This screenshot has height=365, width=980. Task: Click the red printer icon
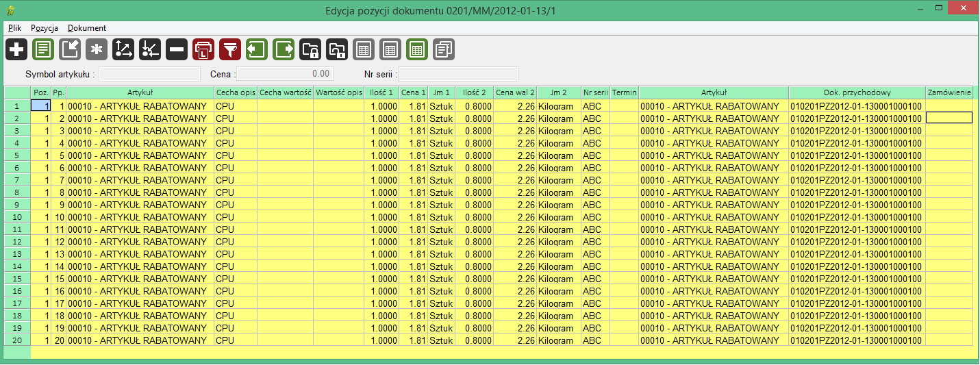pyautogui.click(x=203, y=49)
